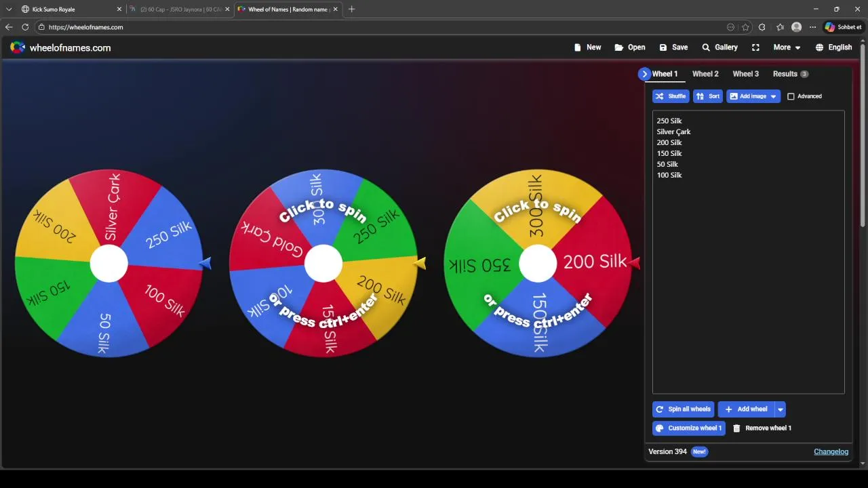
Task: Remove wheel 1
Action: 762,428
